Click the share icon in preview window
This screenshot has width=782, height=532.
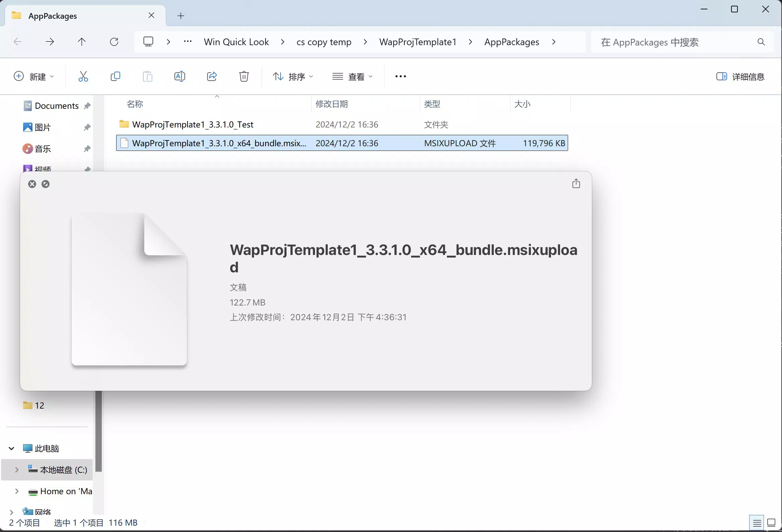pyautogui.click(x=576, y=183)
